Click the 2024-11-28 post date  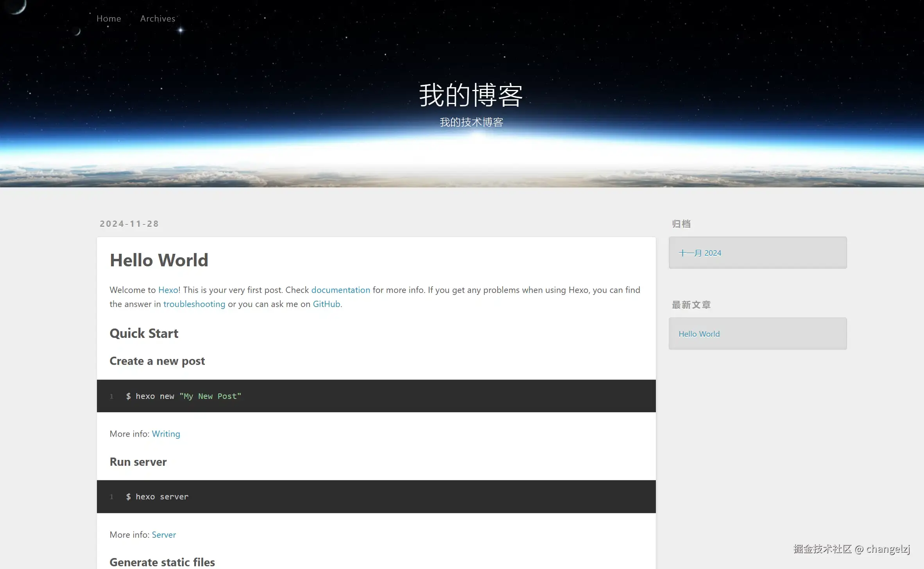129,224
